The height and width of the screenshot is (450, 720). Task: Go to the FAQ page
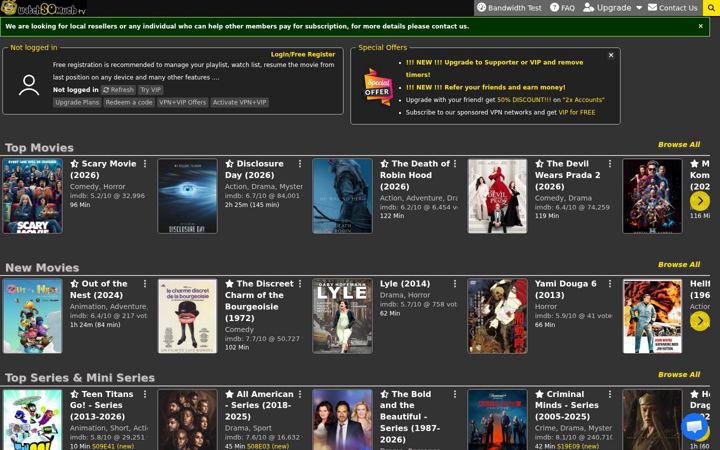click(x=562, y=8)
